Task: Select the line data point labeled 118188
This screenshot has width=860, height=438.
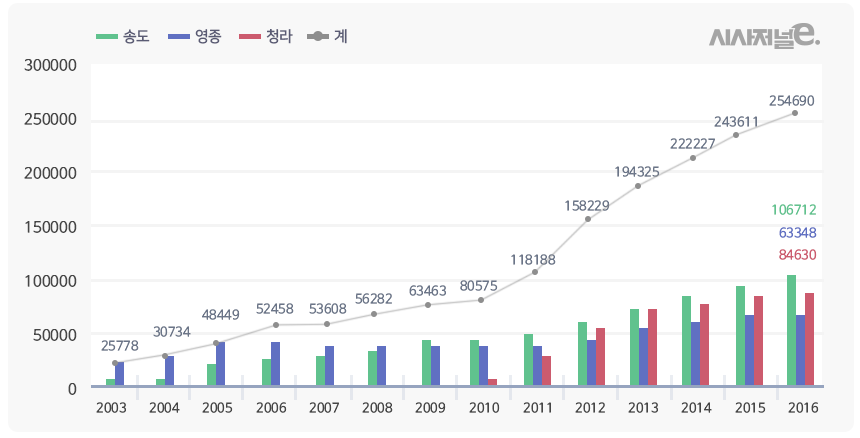Action: (535, 272)
